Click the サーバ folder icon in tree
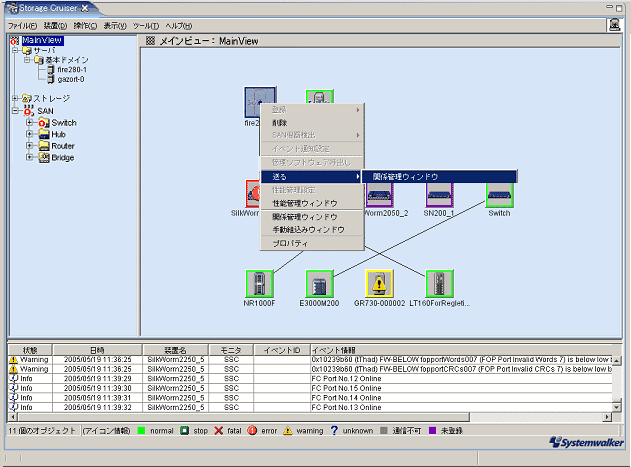The height and width of the screenshot is (467, 631). click(x=27, y=50)
